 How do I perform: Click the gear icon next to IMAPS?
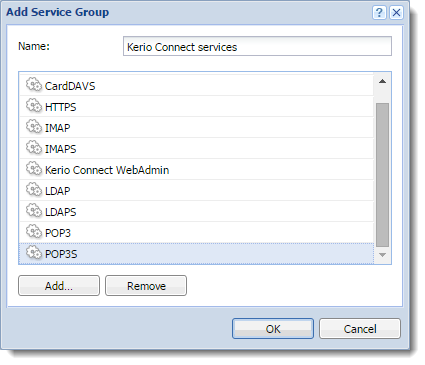(x=34, y=148)
